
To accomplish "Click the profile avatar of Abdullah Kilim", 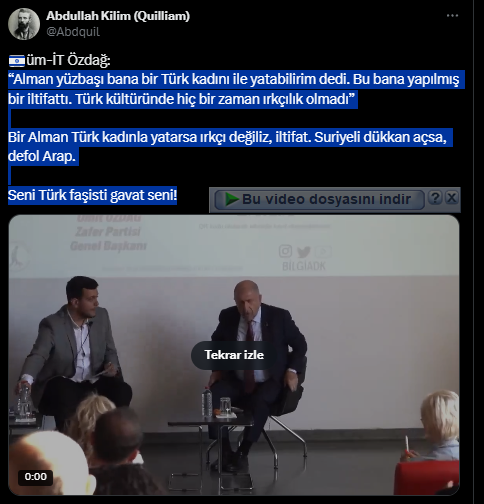I will tap(24, 24).
